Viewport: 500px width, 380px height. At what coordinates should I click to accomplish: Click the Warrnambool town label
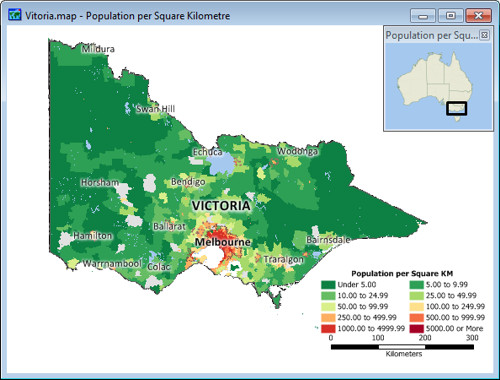[112, 264]
